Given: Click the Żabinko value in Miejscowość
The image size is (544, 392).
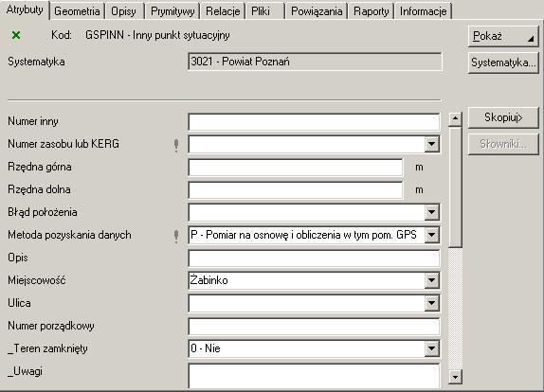Looking at the screenshot, I should tap(209, 280).
